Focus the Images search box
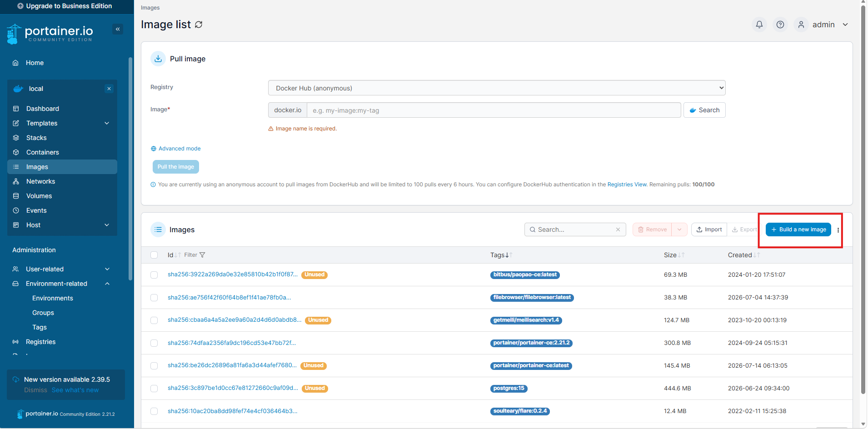The image size is (868, 429). tap(575, 229)
